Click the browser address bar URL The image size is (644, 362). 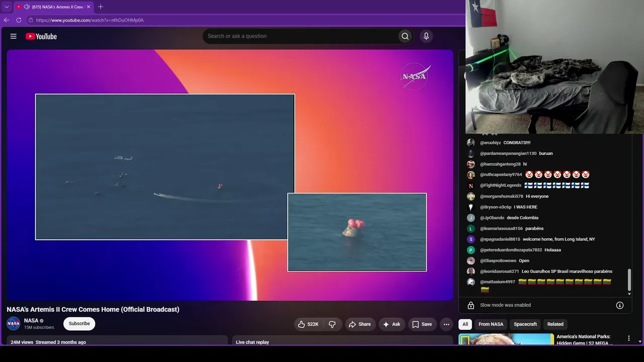90,20
